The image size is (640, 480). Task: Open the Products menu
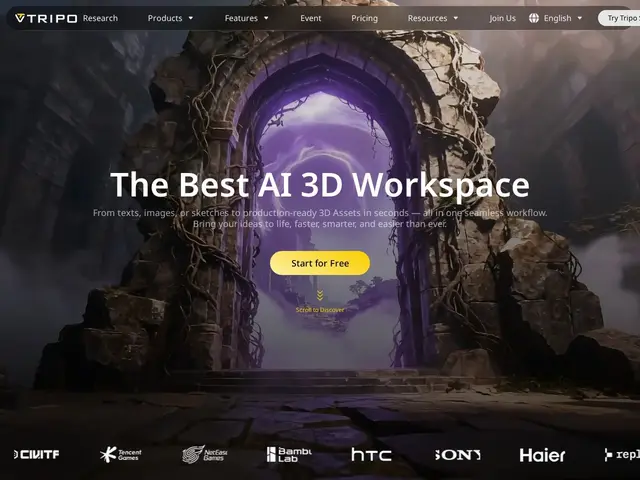pyautogui.click(x=165, y=18)
